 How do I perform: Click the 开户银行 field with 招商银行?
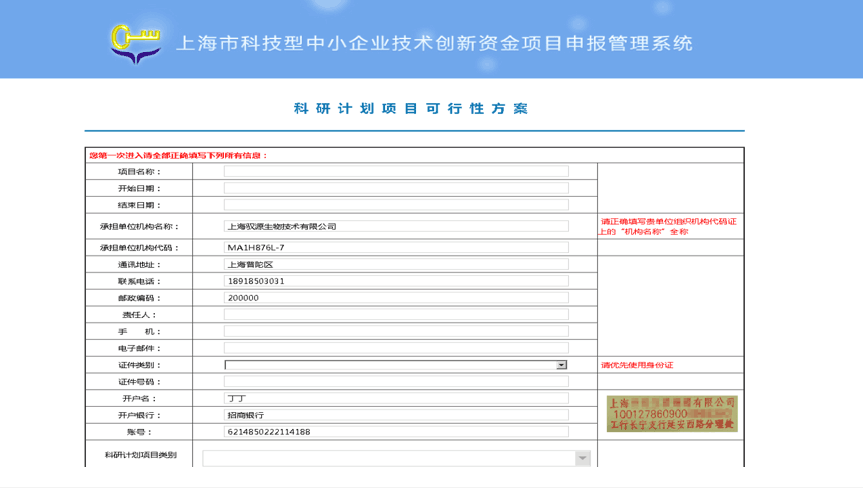396,415
